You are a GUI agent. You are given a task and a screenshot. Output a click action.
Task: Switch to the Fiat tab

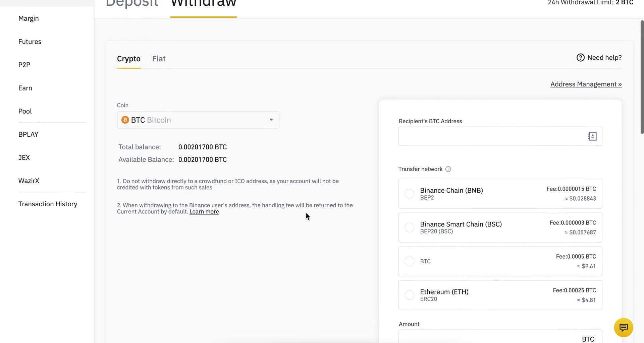159,59
